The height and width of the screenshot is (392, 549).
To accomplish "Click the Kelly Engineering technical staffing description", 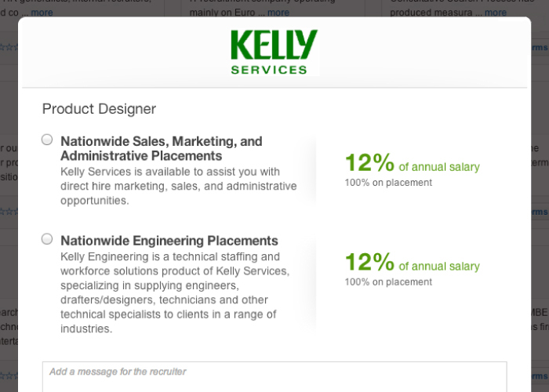I will [176, 292].
